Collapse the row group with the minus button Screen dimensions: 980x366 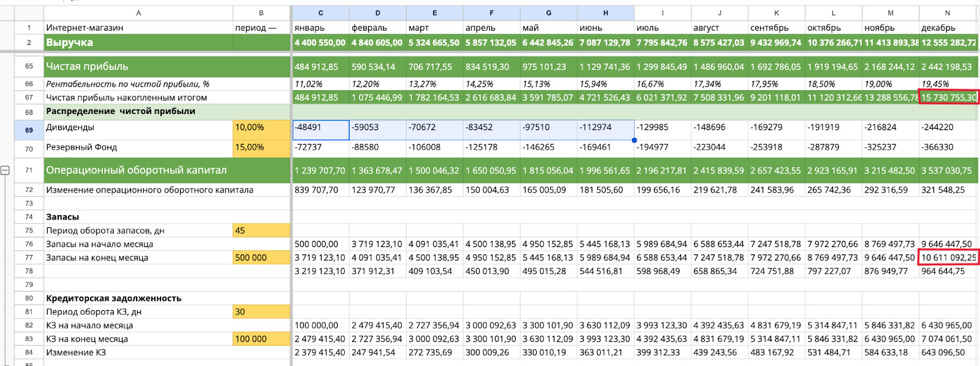click(x=5, y=170)
